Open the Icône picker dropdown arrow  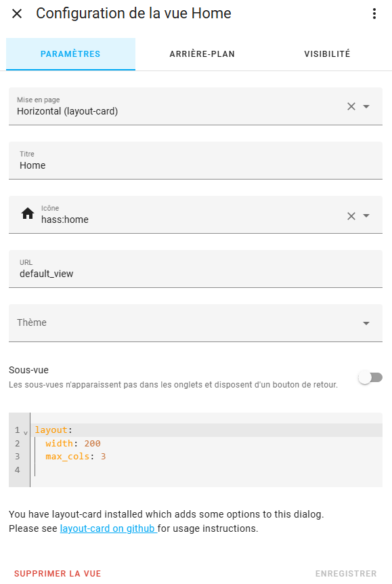[x=366, y=216]
